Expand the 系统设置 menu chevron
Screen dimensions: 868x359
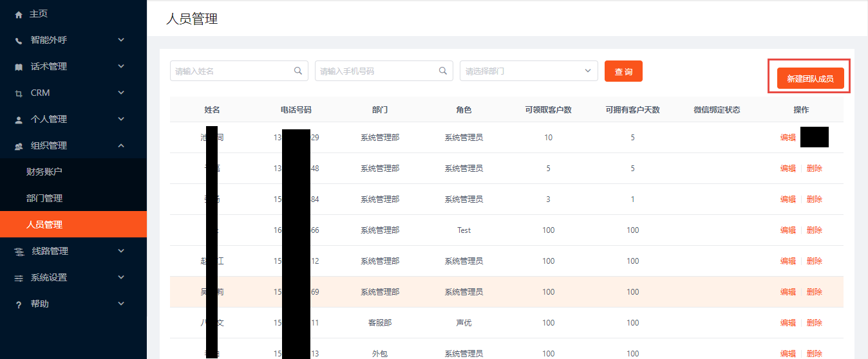tap(121, 277)
